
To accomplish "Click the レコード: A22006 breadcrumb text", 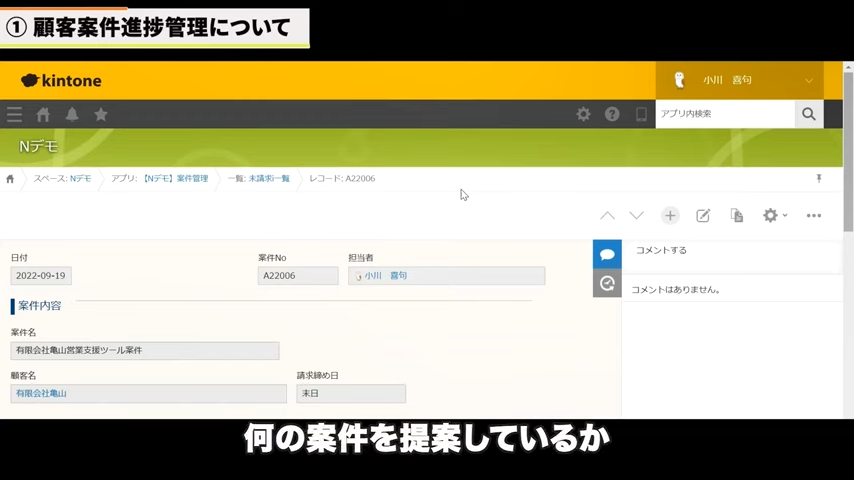I will [342, 179].
